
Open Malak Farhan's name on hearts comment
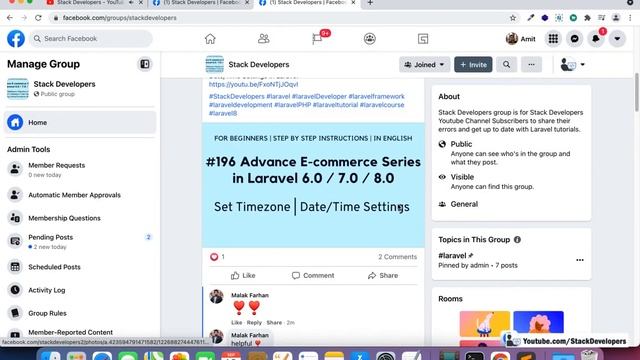pos(250,295)
